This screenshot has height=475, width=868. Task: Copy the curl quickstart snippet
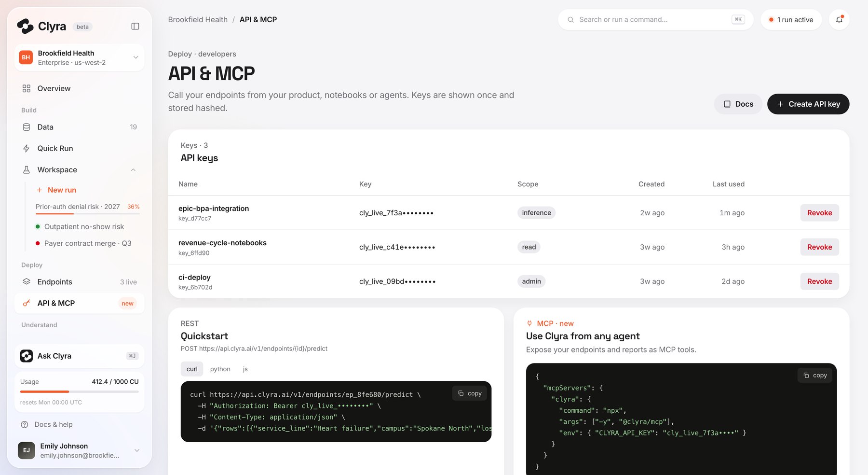click(x=470, y=393)
